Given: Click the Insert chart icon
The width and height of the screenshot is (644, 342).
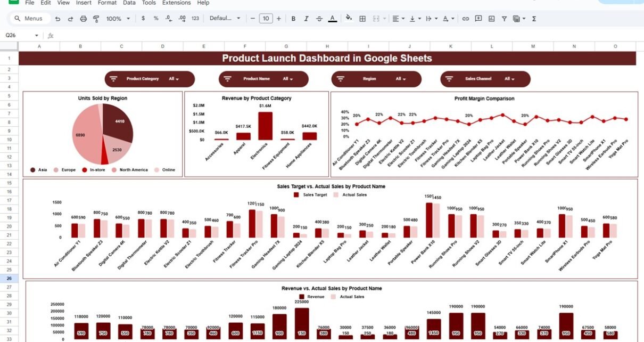Looking at the screenshot, I should (x=491, y=19).
